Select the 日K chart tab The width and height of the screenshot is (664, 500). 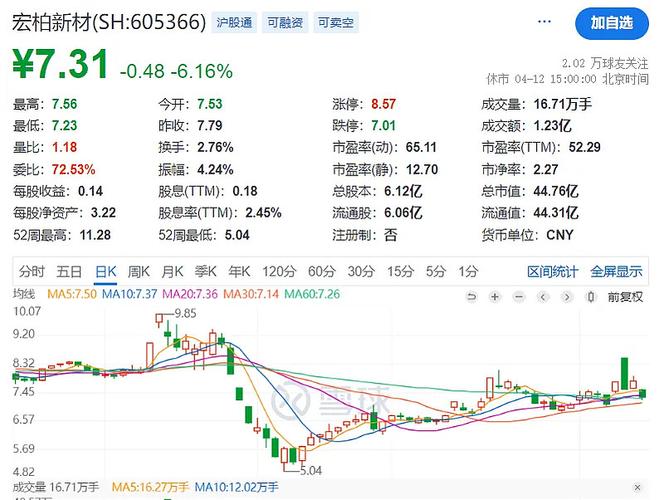pos(106,271)
